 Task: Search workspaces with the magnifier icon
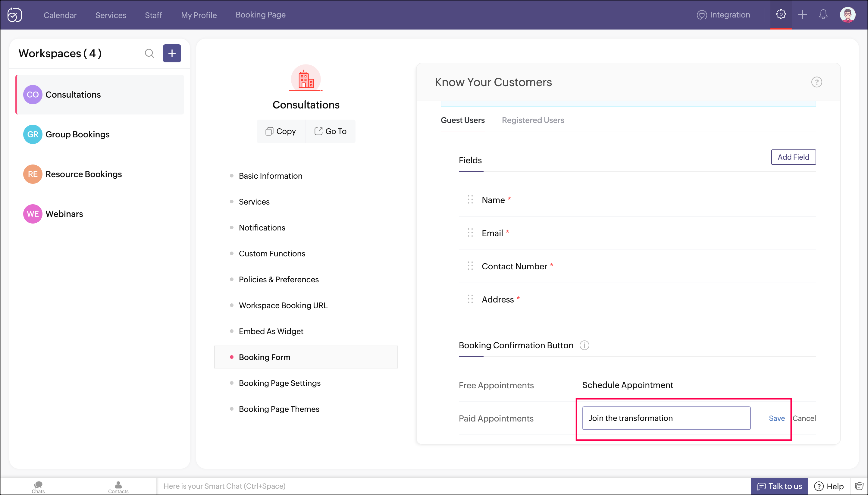(x=149, y=53)
